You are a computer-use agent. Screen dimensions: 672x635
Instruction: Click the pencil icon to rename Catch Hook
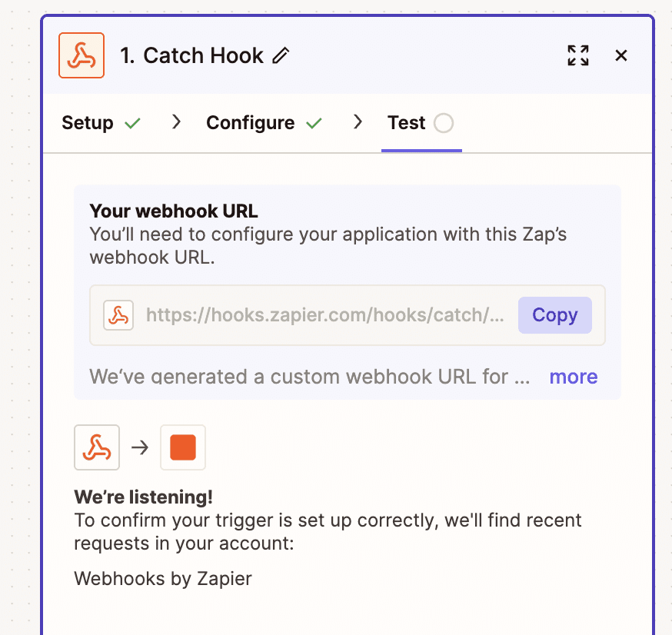[281, 55]
